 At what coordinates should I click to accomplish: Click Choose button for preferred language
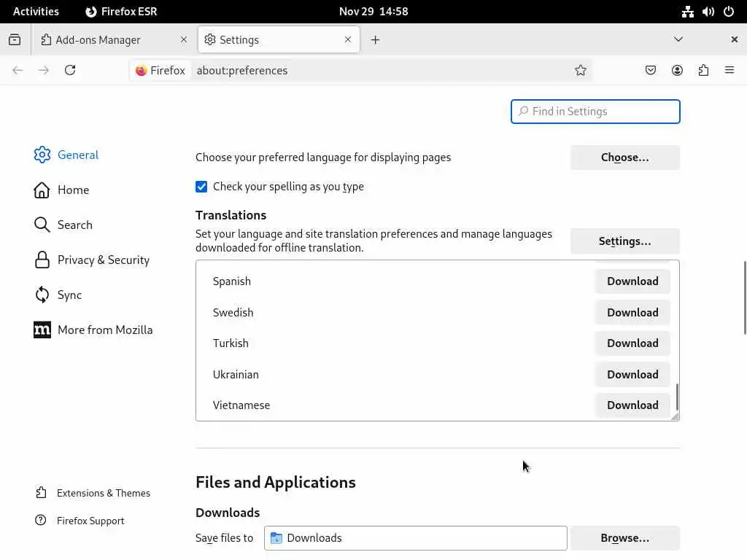pyautogui.click(x=624, y=157)
